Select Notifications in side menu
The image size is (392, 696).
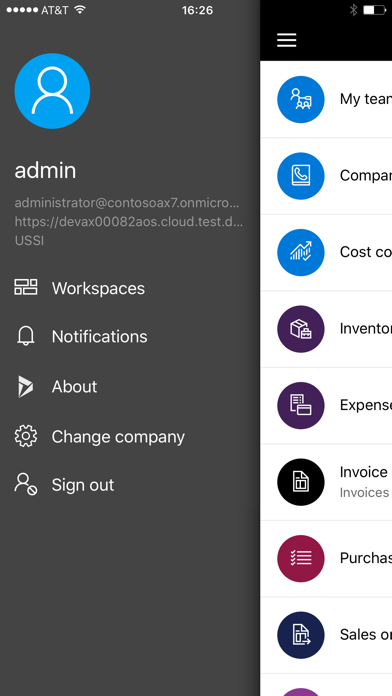point(99,336)
